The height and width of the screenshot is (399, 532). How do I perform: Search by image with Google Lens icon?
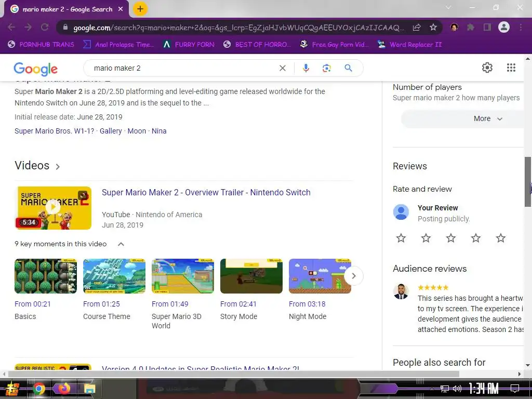point(326,68)
